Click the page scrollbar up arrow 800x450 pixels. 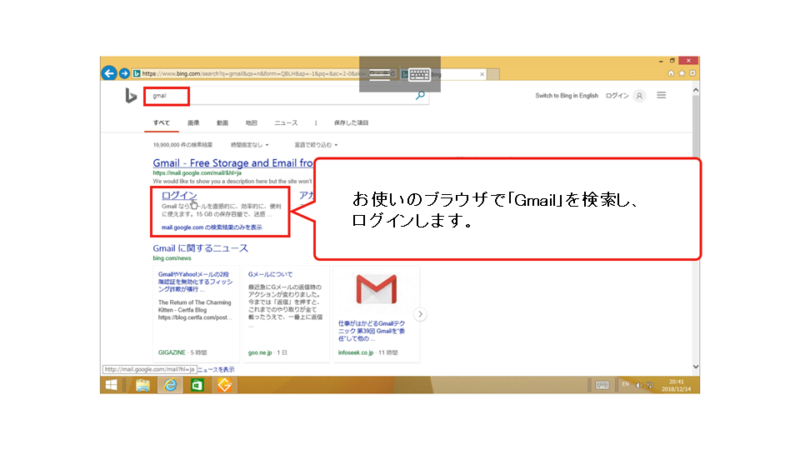click(x=696, y=90)
